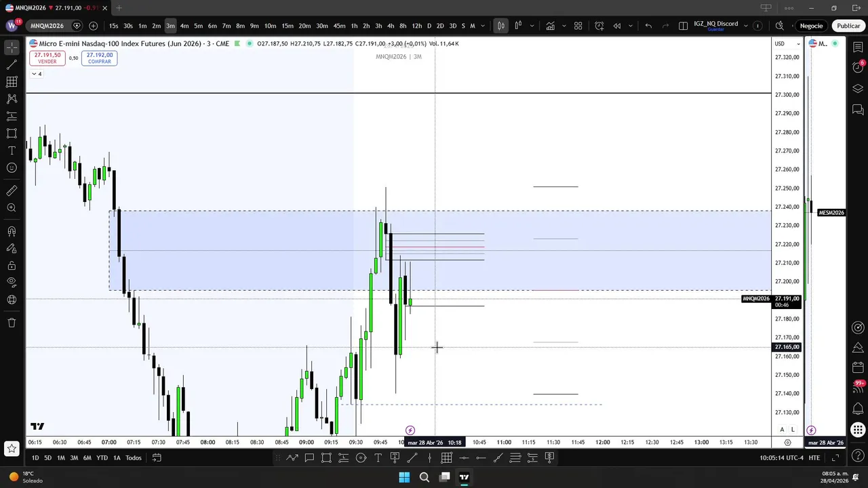Screen dimensions: 868x488
Task: Click the candlestick chart type icon
Action: pyautogui.click(x=500, y=26)
